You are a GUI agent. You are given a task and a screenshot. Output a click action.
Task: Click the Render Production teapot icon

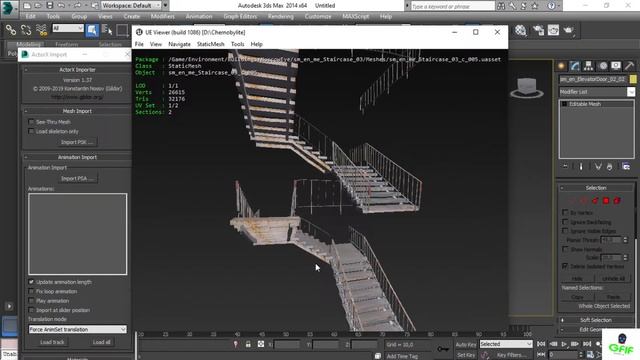click(x=569, y=30)
